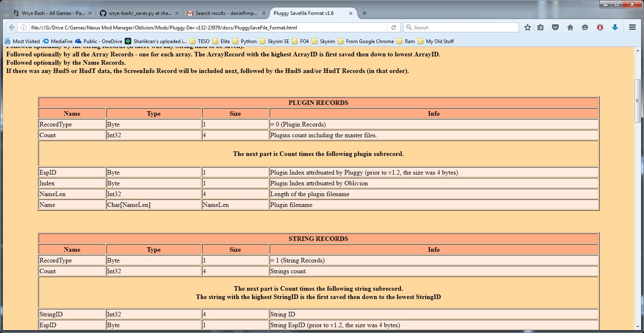644x333 pixels.
Task: Open Adblock Plus stop-sign icon
Action: pos(600,27)
